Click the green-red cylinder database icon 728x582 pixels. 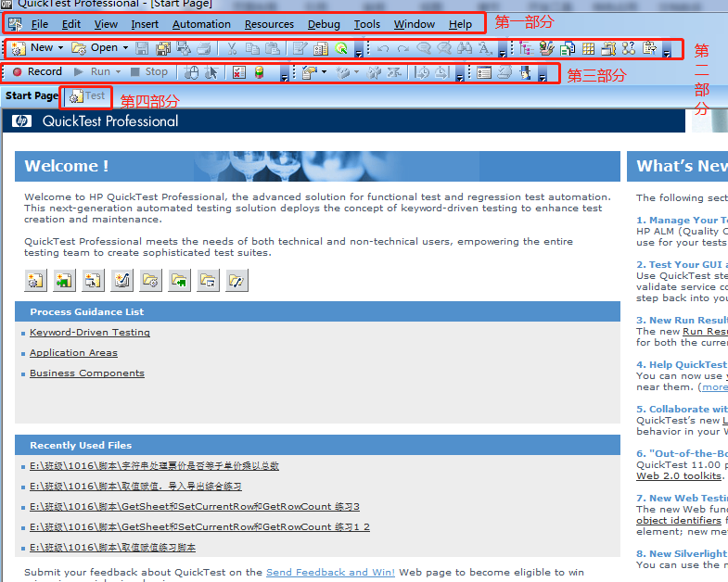pyautogui.click(x=259, y=72)
